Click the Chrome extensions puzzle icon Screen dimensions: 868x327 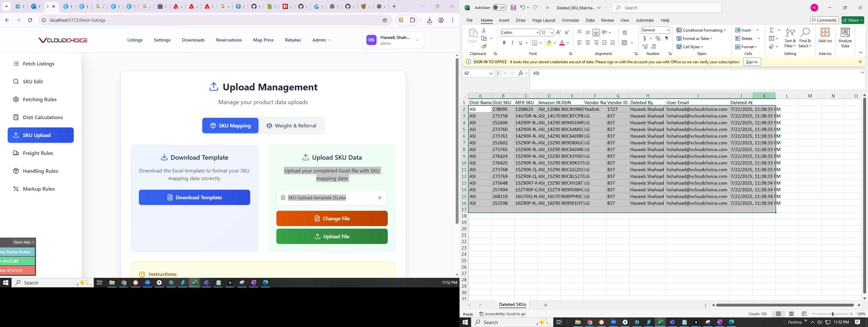412,20
